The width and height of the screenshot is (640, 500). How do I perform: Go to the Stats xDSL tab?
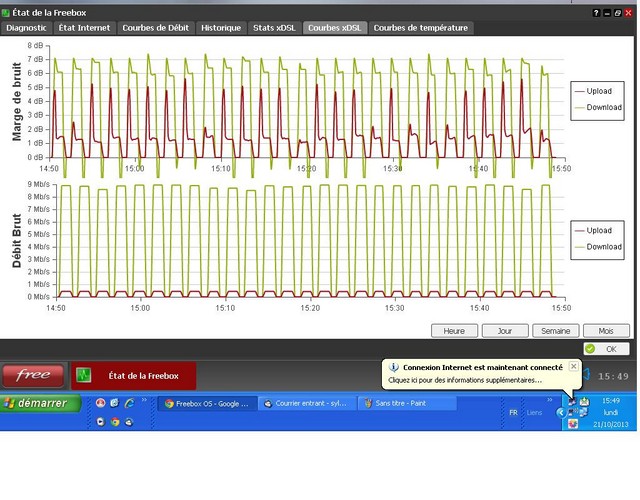275,28
